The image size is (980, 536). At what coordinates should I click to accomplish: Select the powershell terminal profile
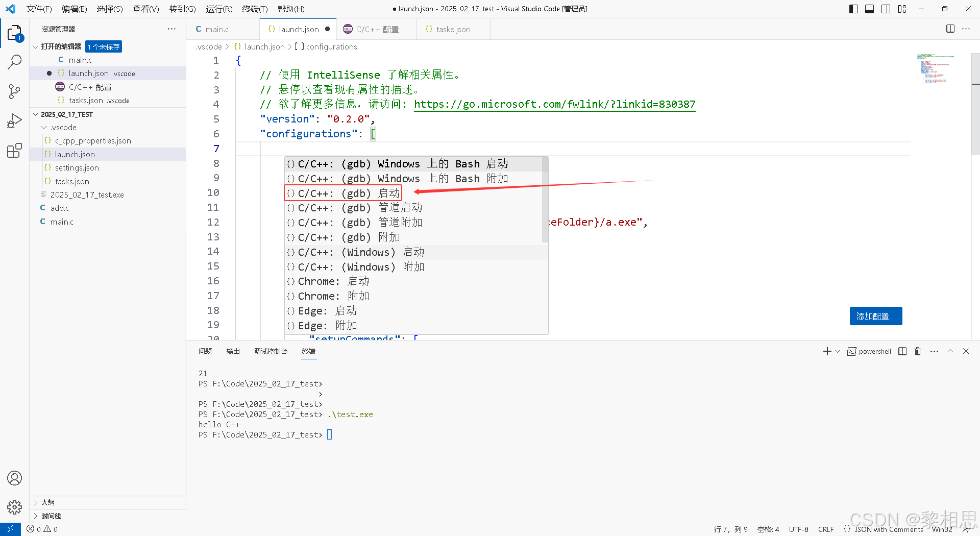pos(869,351)
